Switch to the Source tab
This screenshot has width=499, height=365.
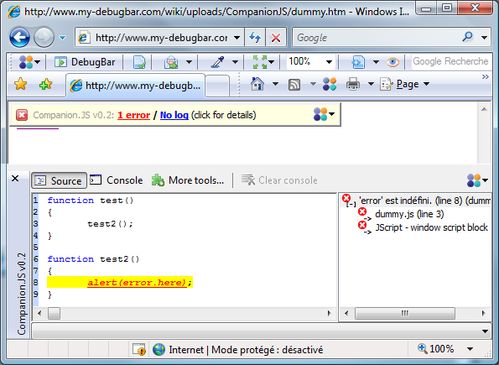[x=59, y=181]
